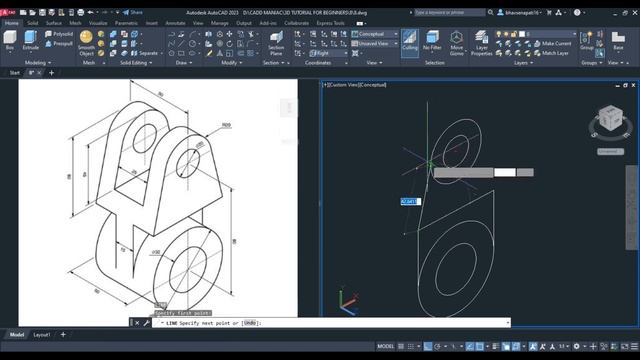Expand the Layers panel
This screenshot has height=360, width=640.
click(x=523, y=62)
